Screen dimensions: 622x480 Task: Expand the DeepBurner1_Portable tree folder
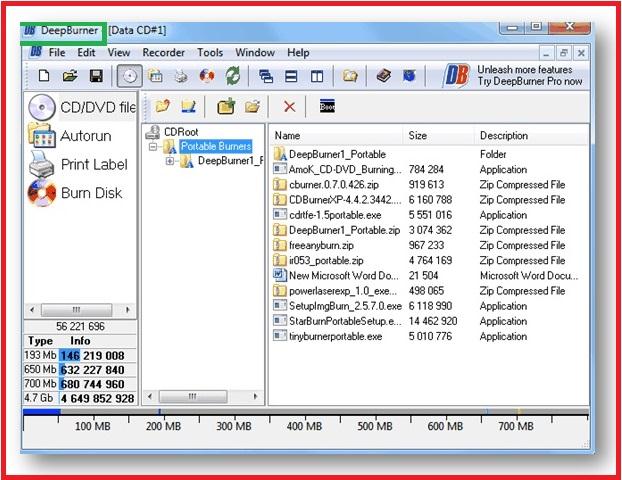(170, 161)
